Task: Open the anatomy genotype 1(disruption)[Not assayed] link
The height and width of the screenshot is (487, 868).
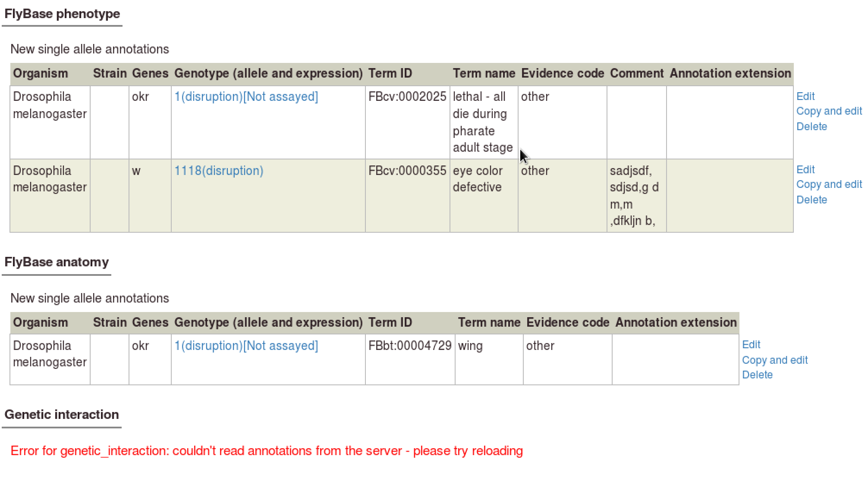Action: 246,345
